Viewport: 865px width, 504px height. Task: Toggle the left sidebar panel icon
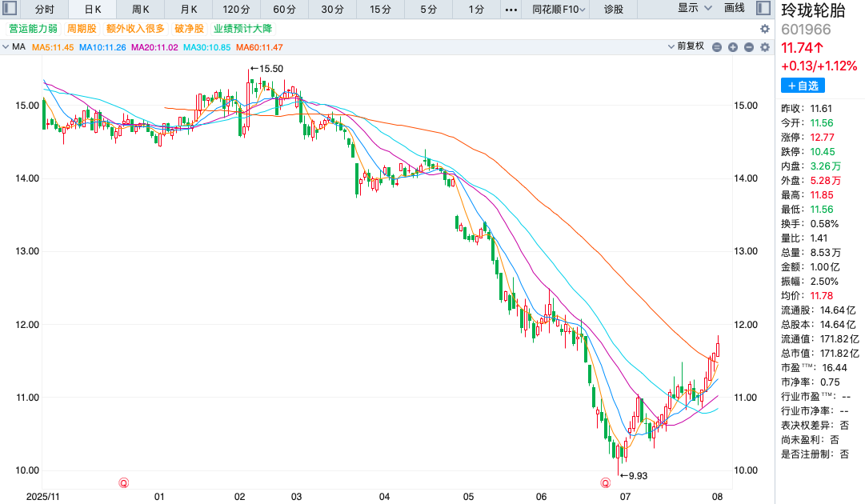click(10, 8)
